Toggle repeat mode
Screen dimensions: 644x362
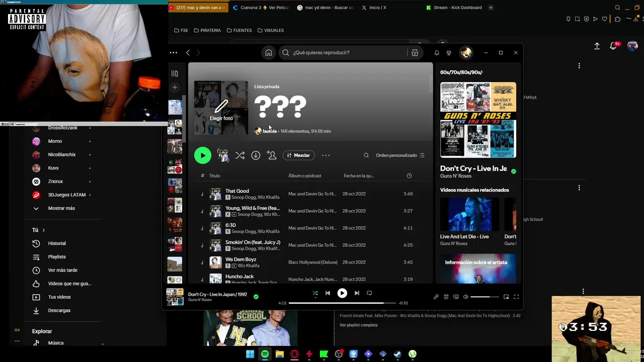click(369, 293)
